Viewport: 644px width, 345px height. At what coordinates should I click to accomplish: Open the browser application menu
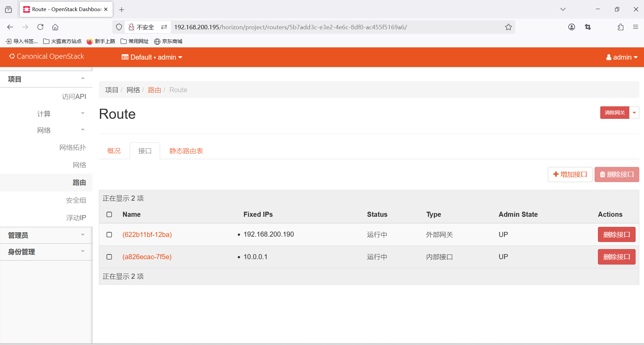tap(636, 27)
